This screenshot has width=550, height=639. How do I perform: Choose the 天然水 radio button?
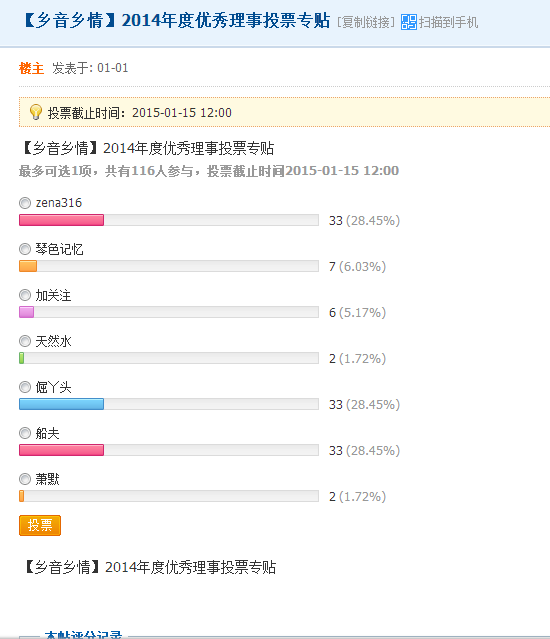pyautogui.click(x=25, y=341)
